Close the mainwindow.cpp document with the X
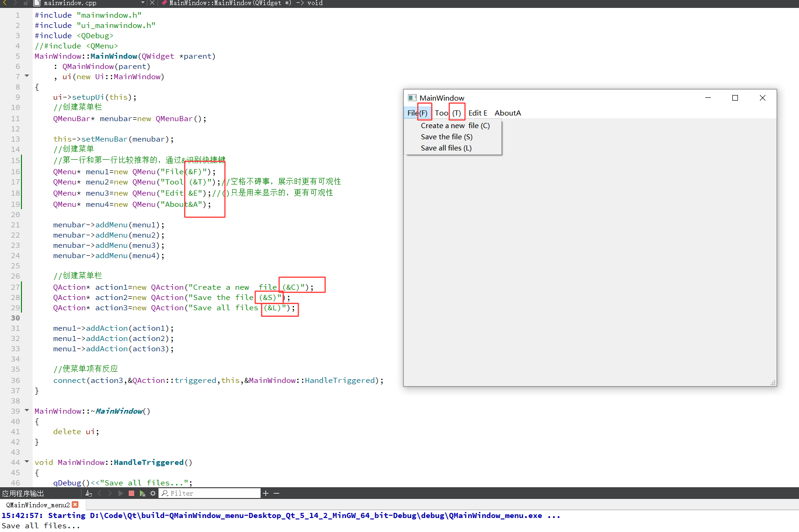799x532 pixels. coord(152,3)
